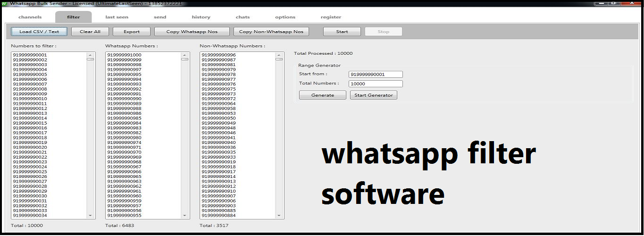Click the Total : 10000 label under first list

coord(27,226)
